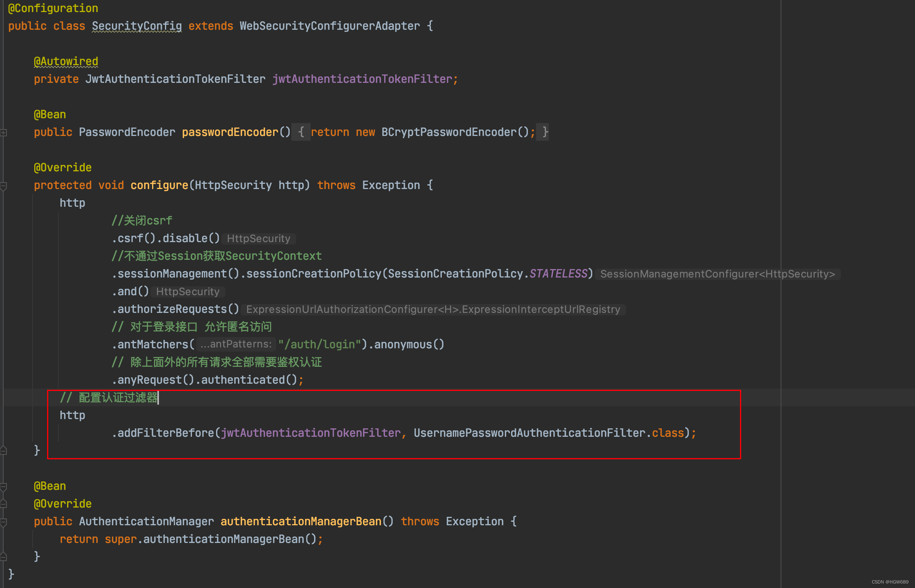Click the configure method name

click(159, 185)
